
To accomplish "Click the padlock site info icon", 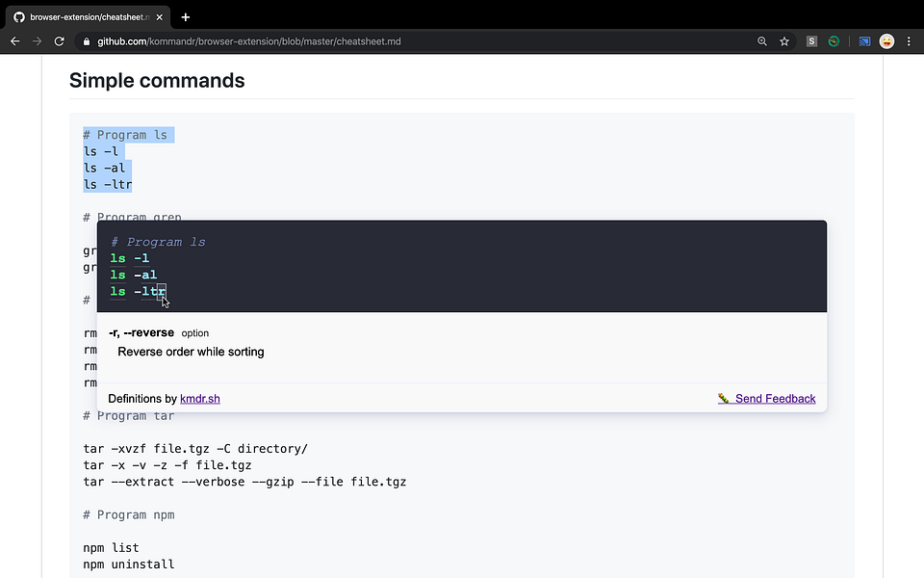I will [87, 41].
